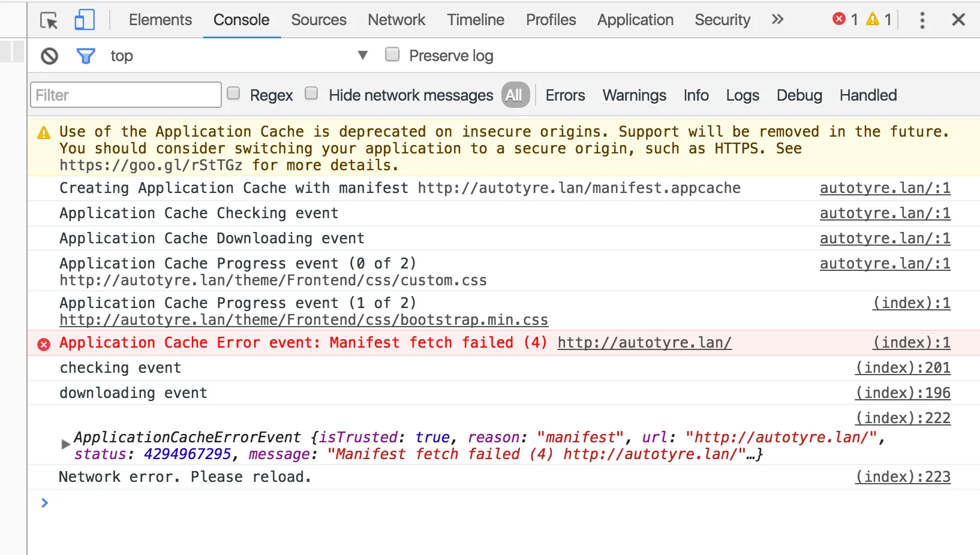Select the inspect element cursor icon
This screenshot has height=555, width=980.
pyautogui.click(x=49, y=20)
